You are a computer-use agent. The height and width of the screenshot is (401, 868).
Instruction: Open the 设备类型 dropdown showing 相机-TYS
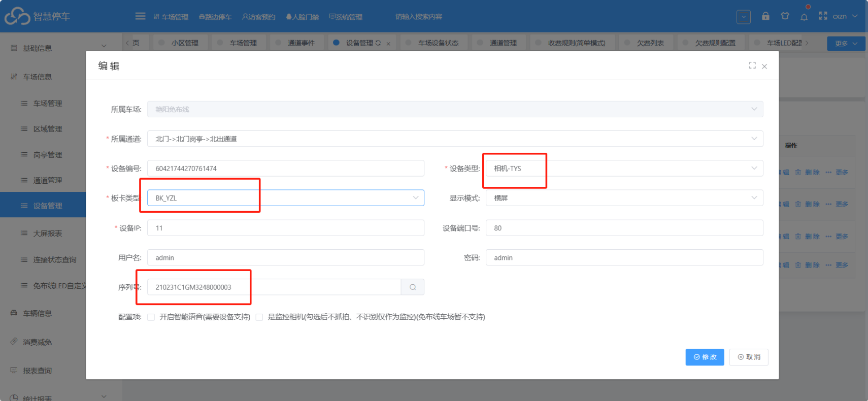point(624,169)
